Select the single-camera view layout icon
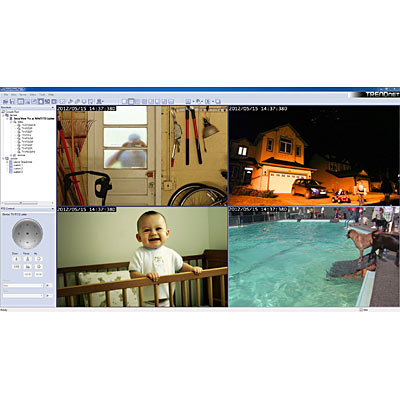Image resolution: width=400 pixels, height=400 pixels. point(124,101)
